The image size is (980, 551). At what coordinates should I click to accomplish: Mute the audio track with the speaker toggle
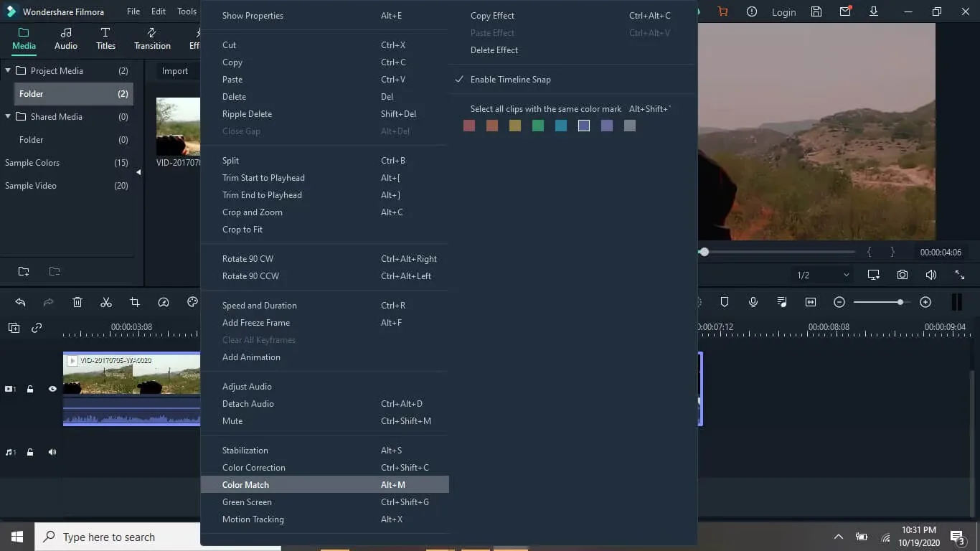point(52,452)
